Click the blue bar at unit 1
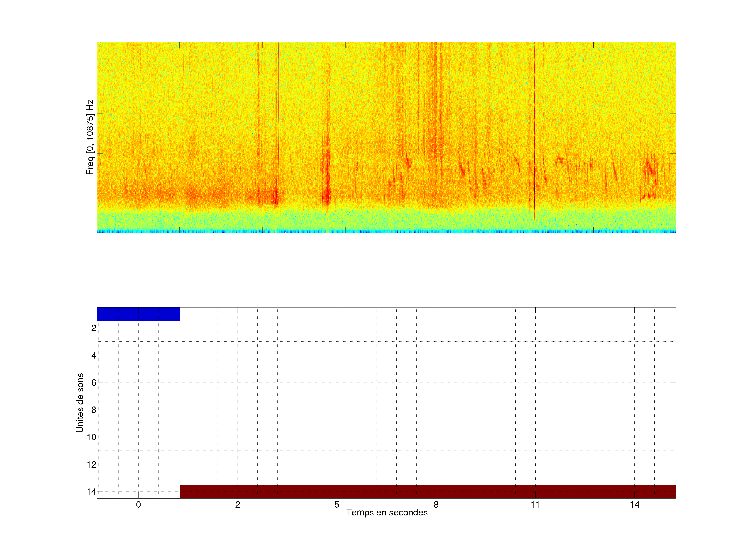Screen dimensions: 747x560 pos(138,314)
